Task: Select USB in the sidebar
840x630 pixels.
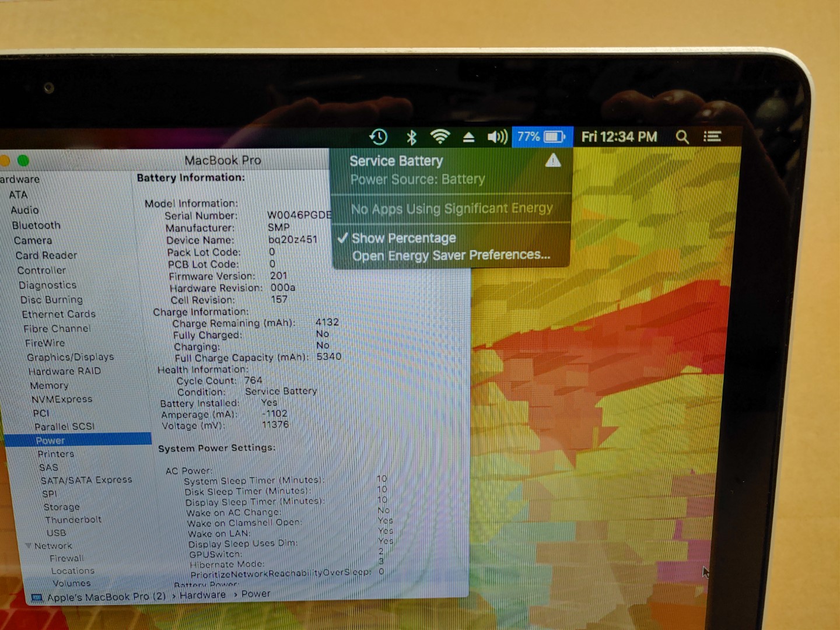Action: (x=56, y=533)
